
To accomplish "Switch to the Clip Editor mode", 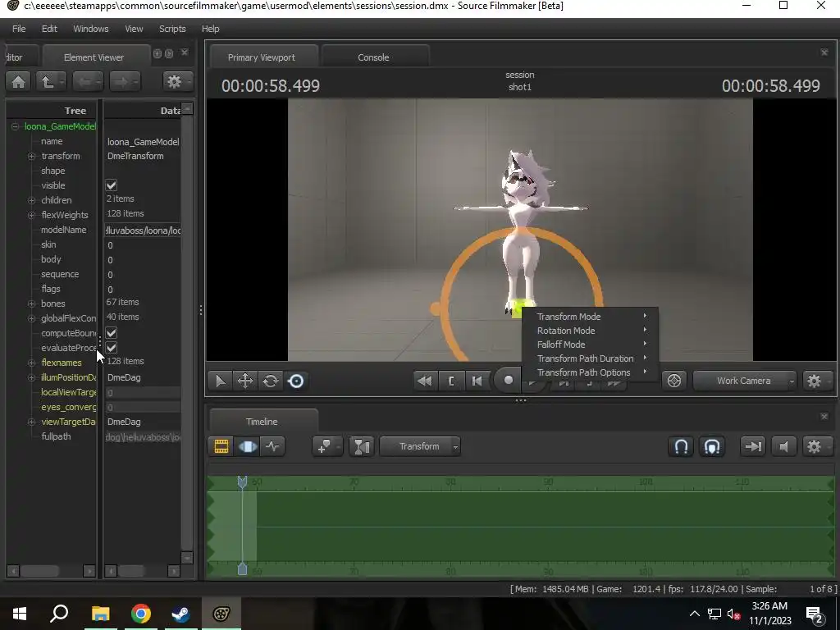I will [221, 446].
